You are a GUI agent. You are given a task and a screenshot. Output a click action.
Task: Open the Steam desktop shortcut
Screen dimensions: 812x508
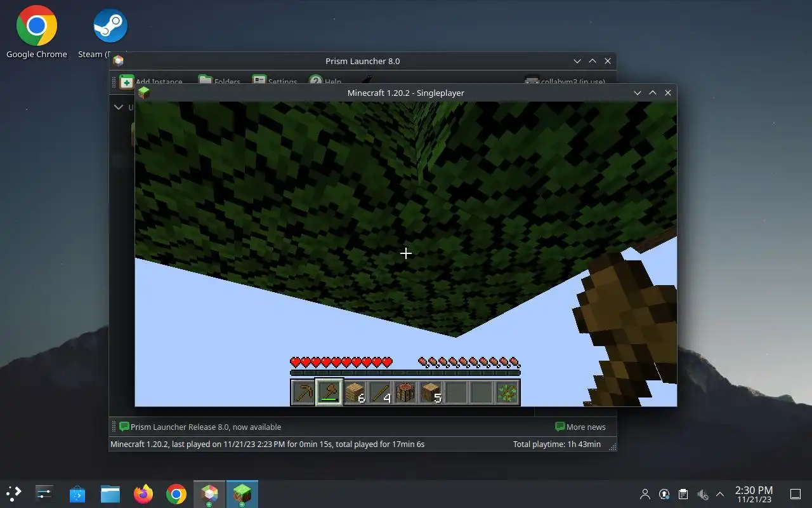pos(110,32)
